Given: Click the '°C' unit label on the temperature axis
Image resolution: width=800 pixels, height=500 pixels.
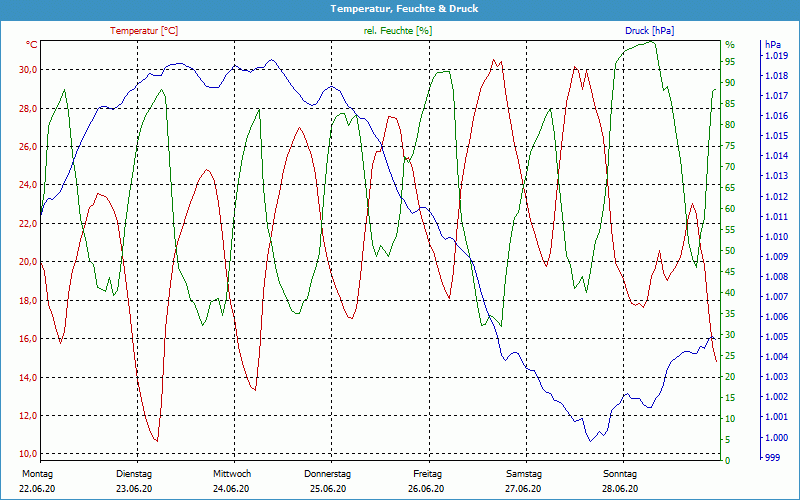Looking at the screenshot, I should click(32, 45).
